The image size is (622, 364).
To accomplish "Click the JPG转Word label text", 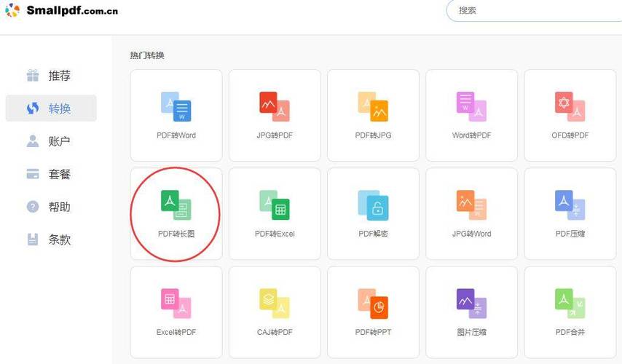I will 471,234.
